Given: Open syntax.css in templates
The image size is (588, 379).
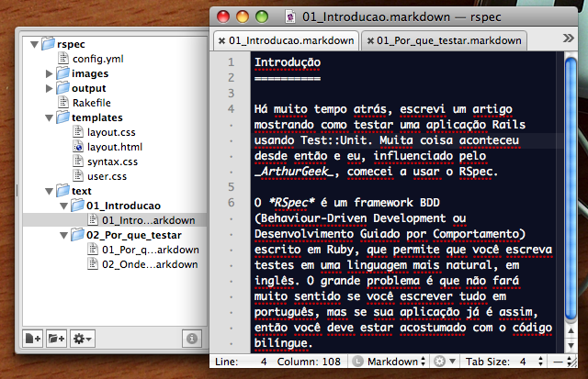Looking at the screenshot, I should pyautogui.click(x=112, y=162).
